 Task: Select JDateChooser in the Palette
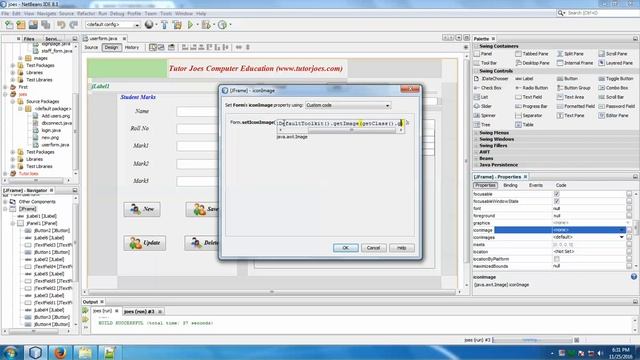tap(491, 78)
